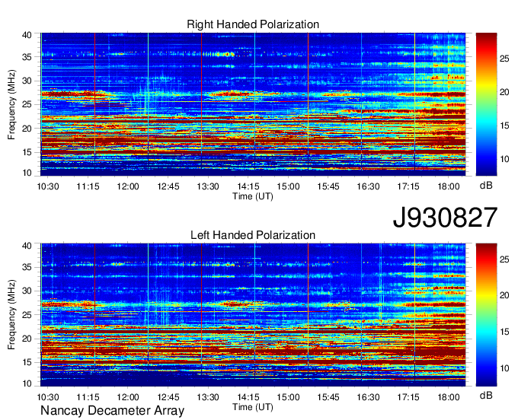Screen dimensions: 518x420
Task: Click the 16:30 time tick of Right Handed plot
Action: coord(368,186)
